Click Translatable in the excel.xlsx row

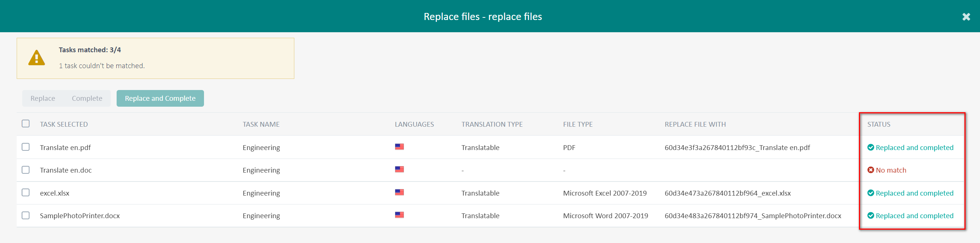[481, 193]
